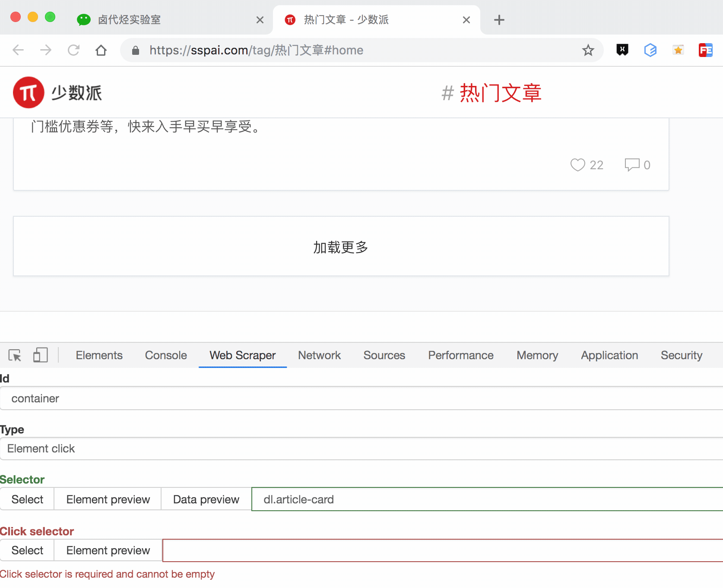This screenshot has width=723, height=588.
Task: Click the 加载更多 load more button
Action: coord(341,246)
